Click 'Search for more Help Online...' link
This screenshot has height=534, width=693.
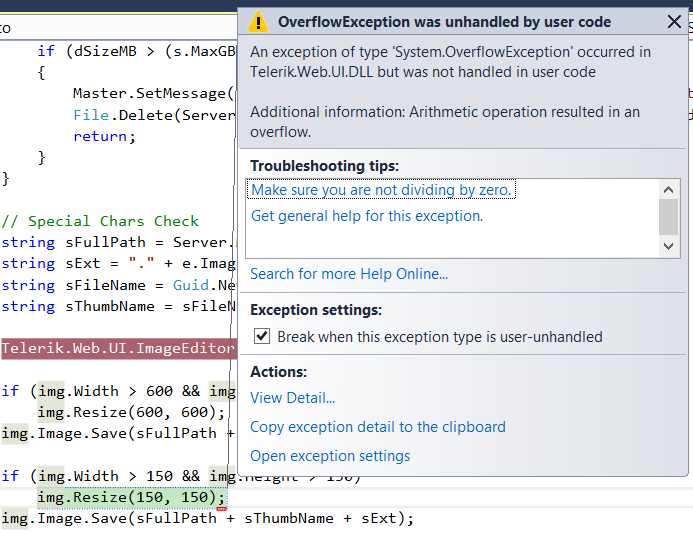click(x=348, y=274)
